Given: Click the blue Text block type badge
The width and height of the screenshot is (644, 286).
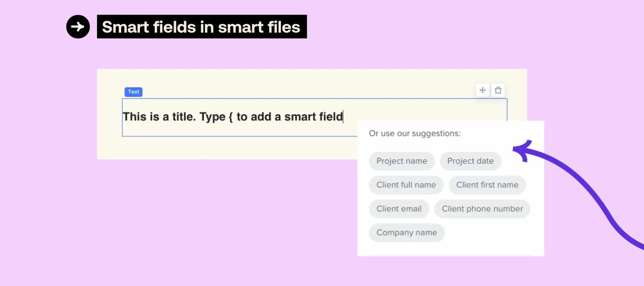Looking at the screenshot, I should [x=133, y=92].
